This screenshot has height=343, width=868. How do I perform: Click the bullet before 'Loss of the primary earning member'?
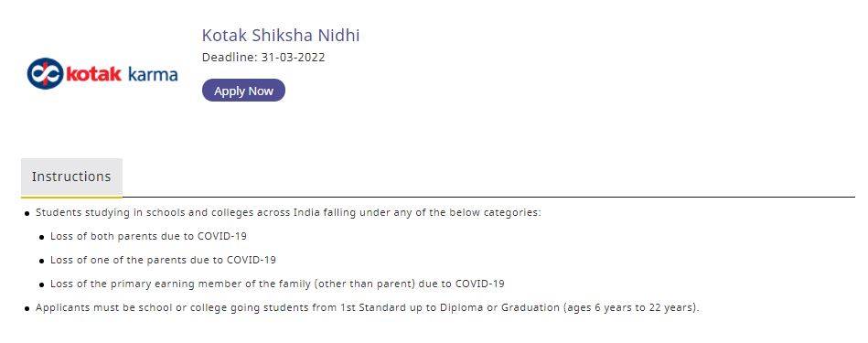click(x=42, y=284)
